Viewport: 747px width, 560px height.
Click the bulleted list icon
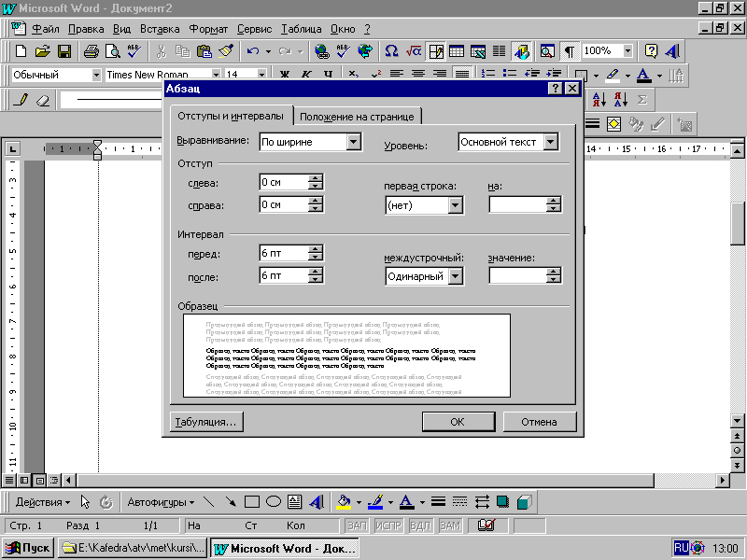[x=510, y=74]
